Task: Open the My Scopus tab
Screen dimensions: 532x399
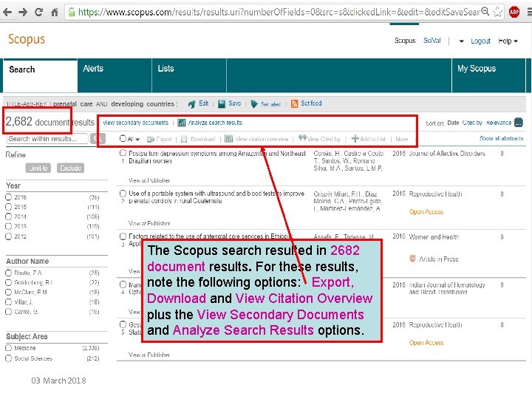Action: pos(488,75)
